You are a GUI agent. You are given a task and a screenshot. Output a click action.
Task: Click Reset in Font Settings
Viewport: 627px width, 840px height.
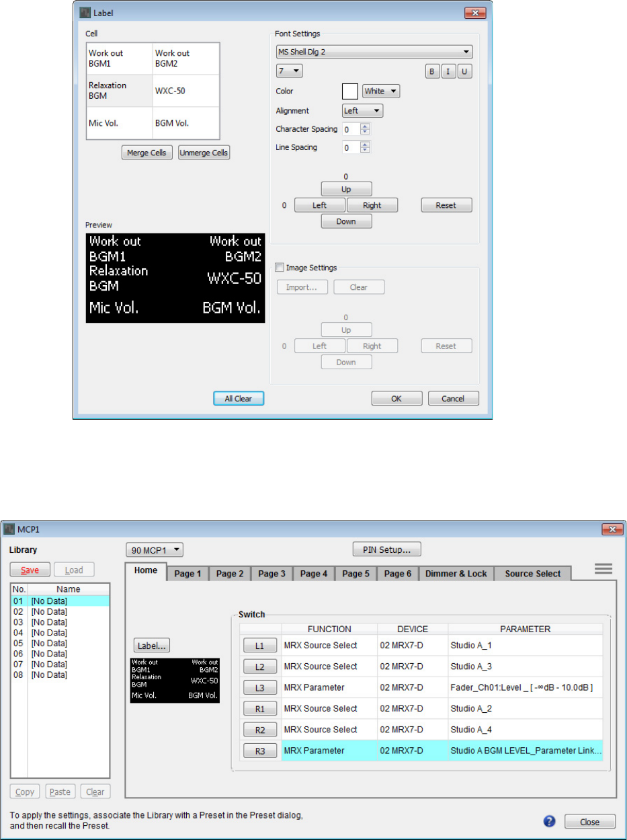click(x=447, y=205)
